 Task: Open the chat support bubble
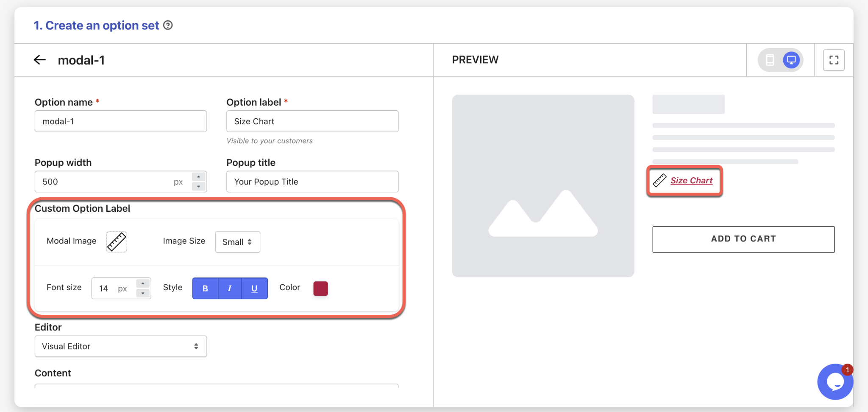pyautogui.click(x=835, y=381)
